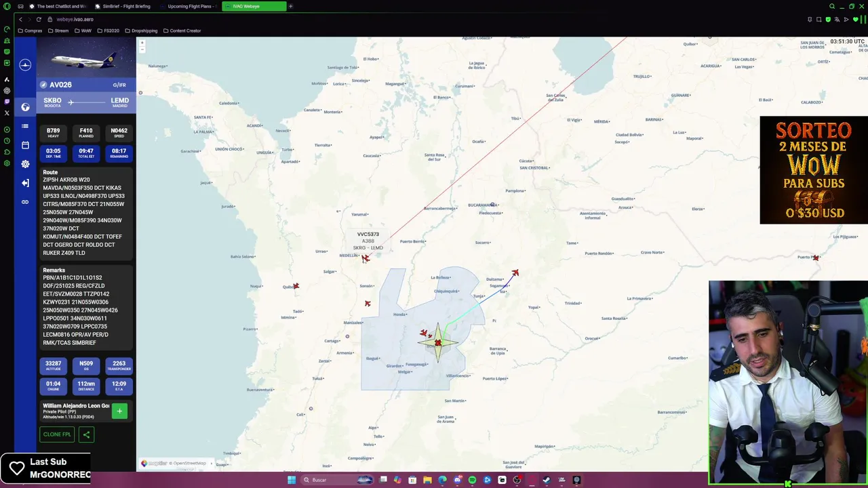
Task: Click the N0462 speed tile
Action: coord(119,132)
